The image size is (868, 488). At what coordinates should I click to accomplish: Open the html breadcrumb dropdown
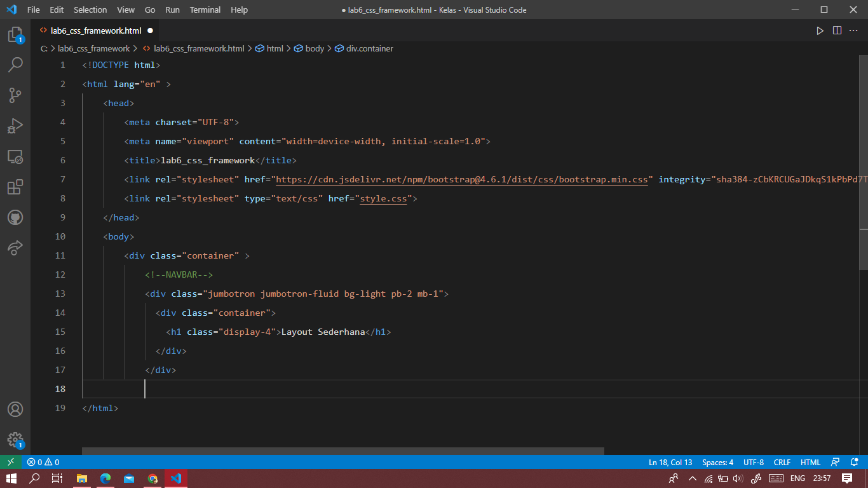[269, 48]
